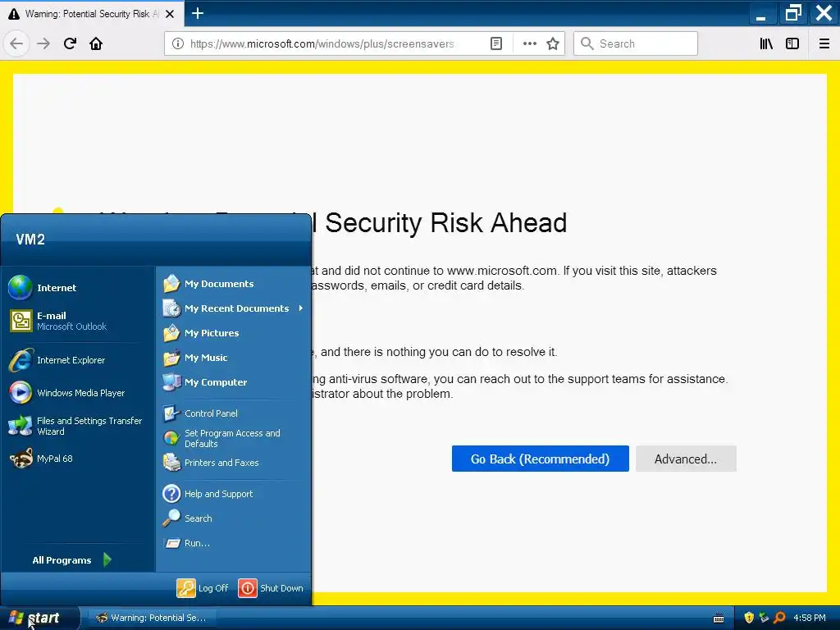Click Warning: Potential Se... taskbar button
The image size is (840, 630).
pos(152,618)
